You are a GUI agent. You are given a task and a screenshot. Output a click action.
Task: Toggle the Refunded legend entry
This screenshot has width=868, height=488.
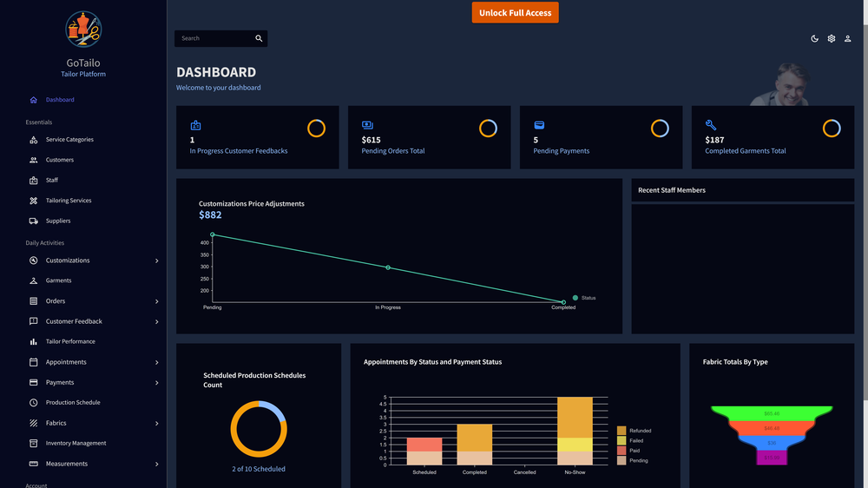635,431
